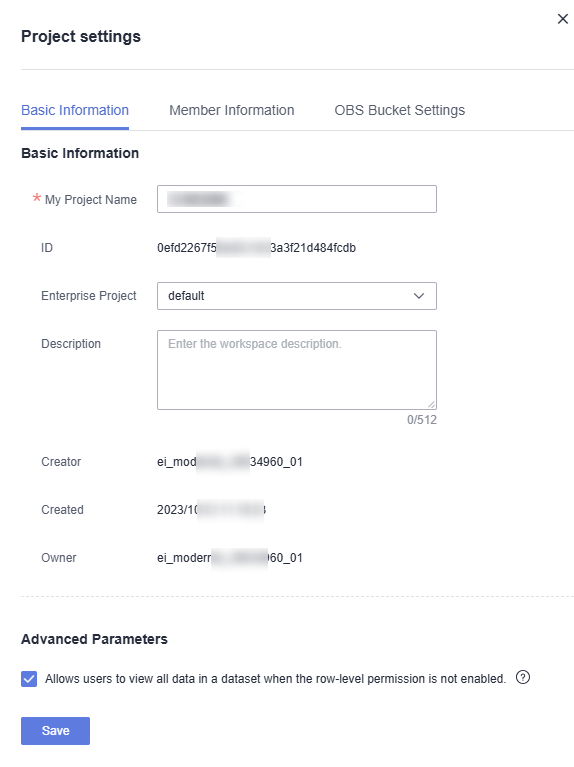Switch to the Member Information tab

tap(231, 111)
